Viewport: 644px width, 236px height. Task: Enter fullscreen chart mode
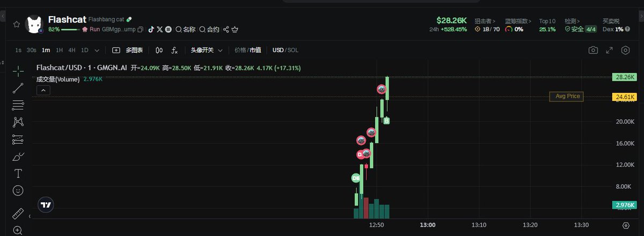[x=609, y=50]
